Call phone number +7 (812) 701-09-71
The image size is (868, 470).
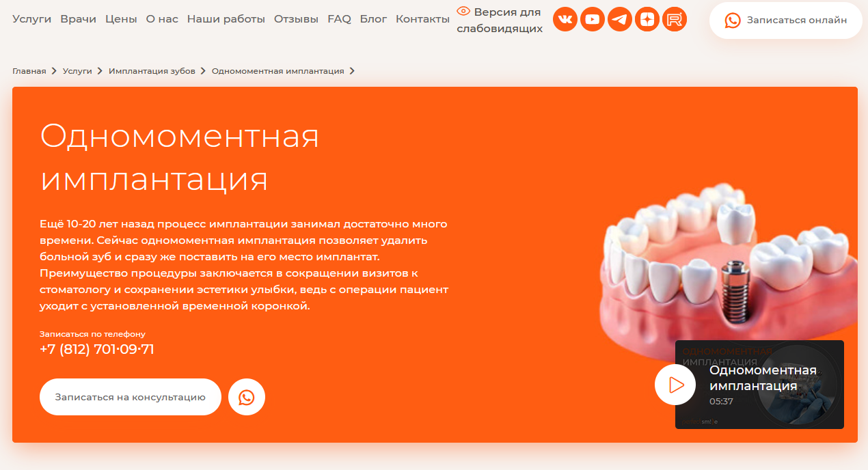coord(97,349)
